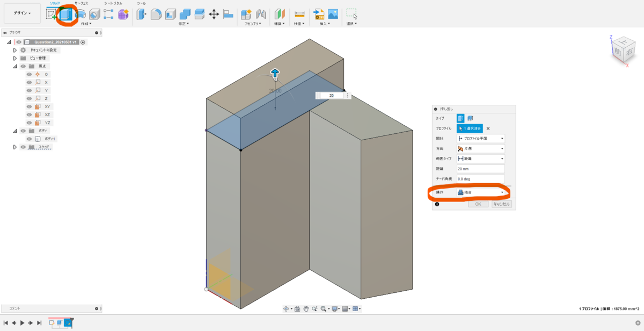Select the Construct plane tool

[x=280, y=15]
